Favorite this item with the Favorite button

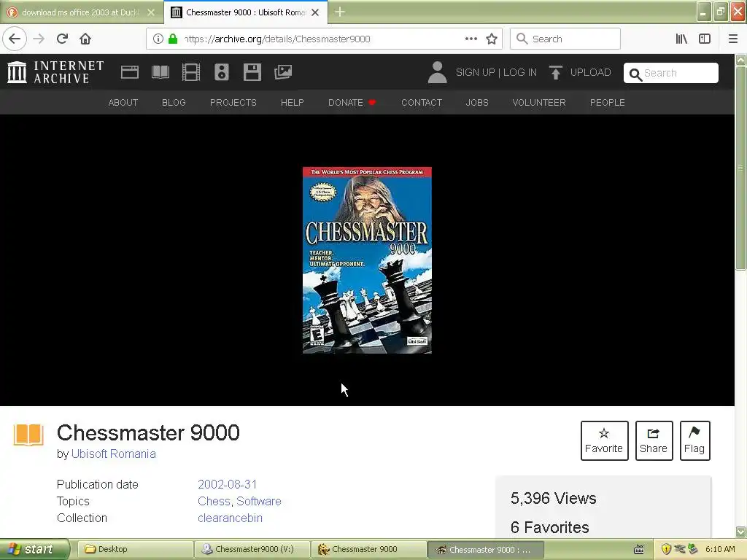pyautogui.click(x=604, y=440)
